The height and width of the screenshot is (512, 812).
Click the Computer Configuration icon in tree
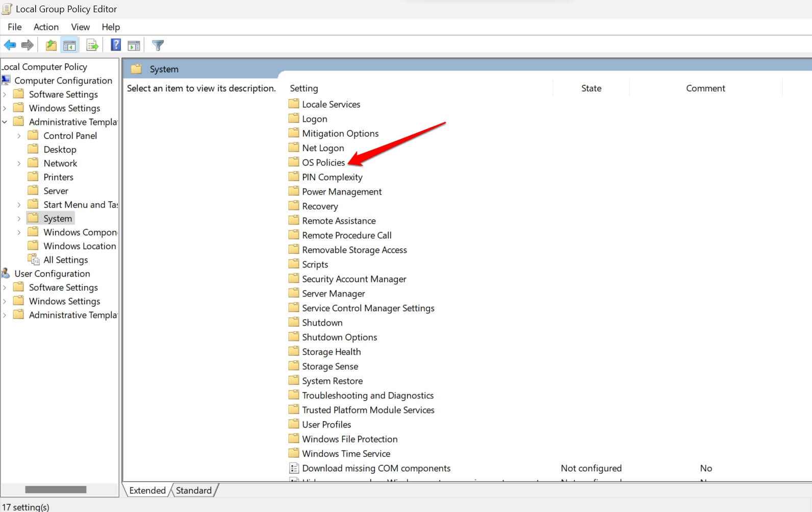pyautogui.click(x=6, y=80)
